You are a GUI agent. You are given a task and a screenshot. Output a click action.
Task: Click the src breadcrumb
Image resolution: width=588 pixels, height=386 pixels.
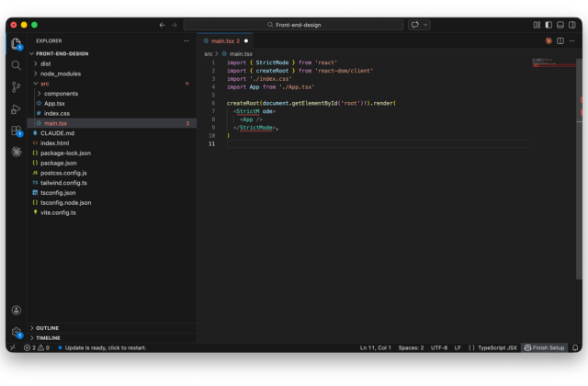(209, 54)
